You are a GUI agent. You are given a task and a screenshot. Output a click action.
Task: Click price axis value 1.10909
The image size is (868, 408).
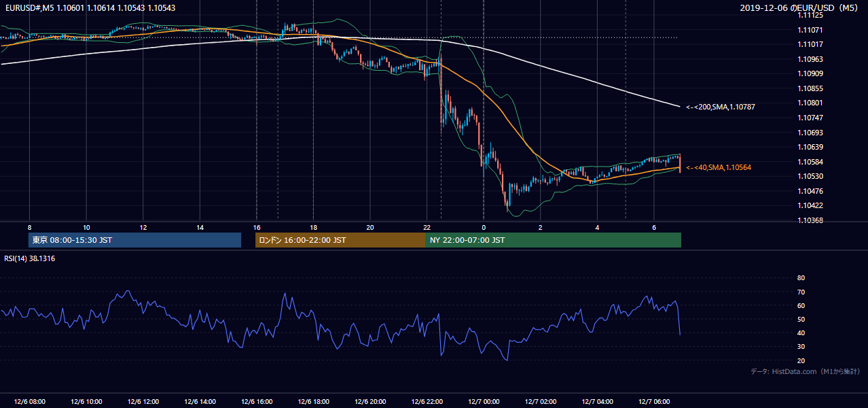click(x=811, y=73)
